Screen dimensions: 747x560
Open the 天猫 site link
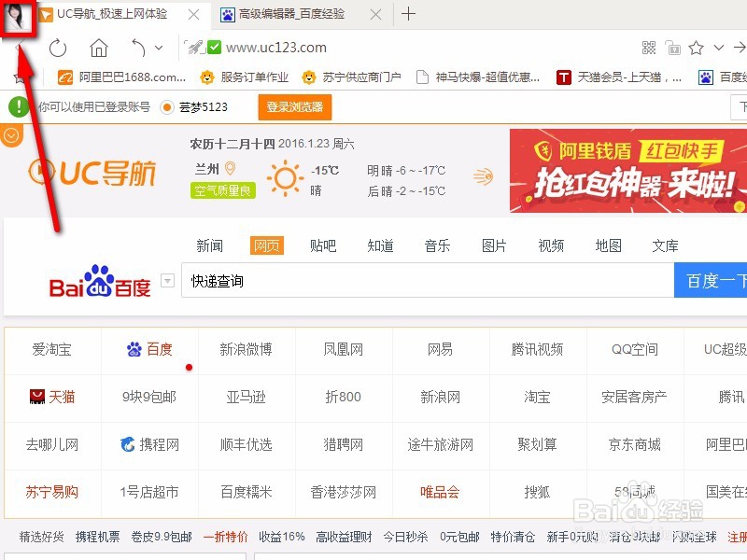(x=52, y=397)
